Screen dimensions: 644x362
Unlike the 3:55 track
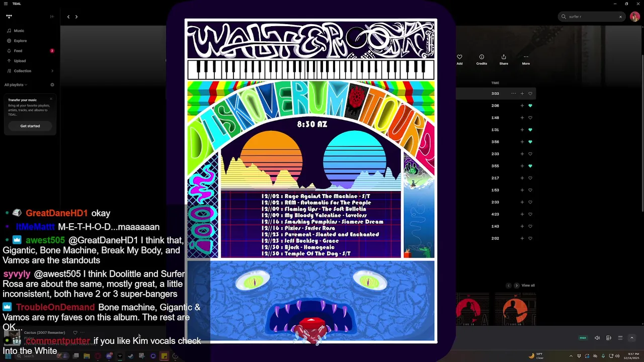click(530, 166)
